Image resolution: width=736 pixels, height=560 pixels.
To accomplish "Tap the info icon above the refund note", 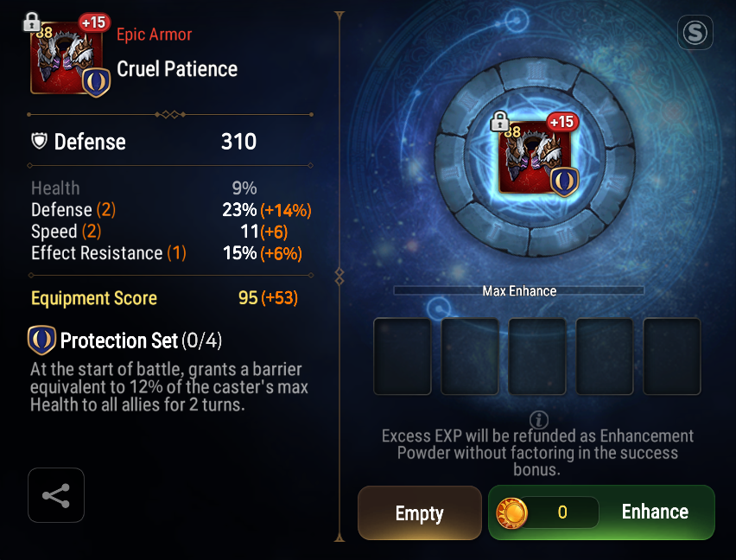I will point(539,419).
